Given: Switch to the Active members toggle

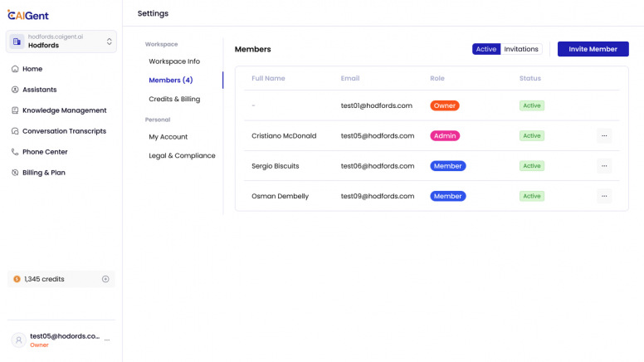Looking at the screenshot, I should [x=486, y=49].
